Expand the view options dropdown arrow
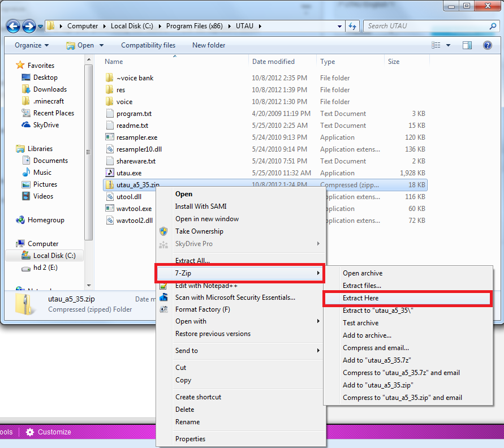 pos(449,45)
